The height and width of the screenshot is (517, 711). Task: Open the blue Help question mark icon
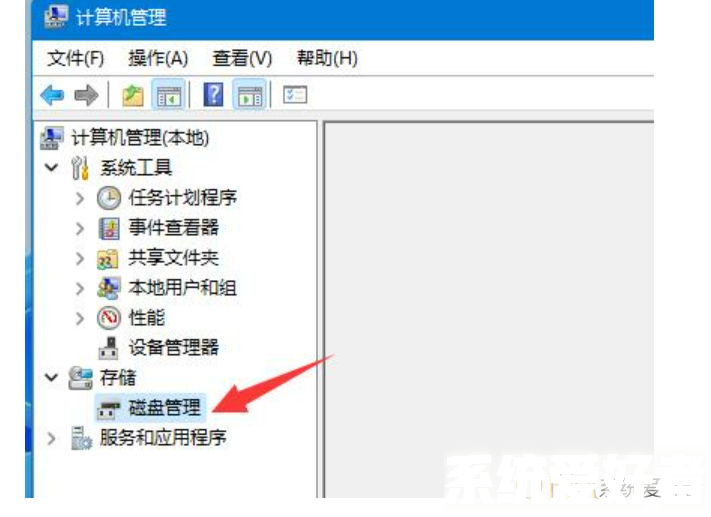pos(213,95)
